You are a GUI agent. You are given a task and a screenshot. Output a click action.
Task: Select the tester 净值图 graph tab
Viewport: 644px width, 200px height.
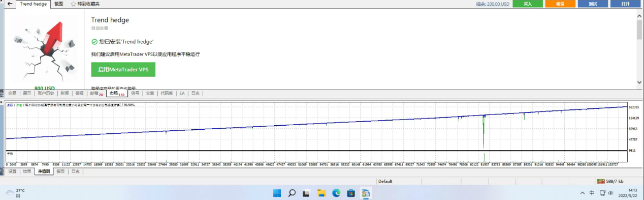click(x=44, y=172)
